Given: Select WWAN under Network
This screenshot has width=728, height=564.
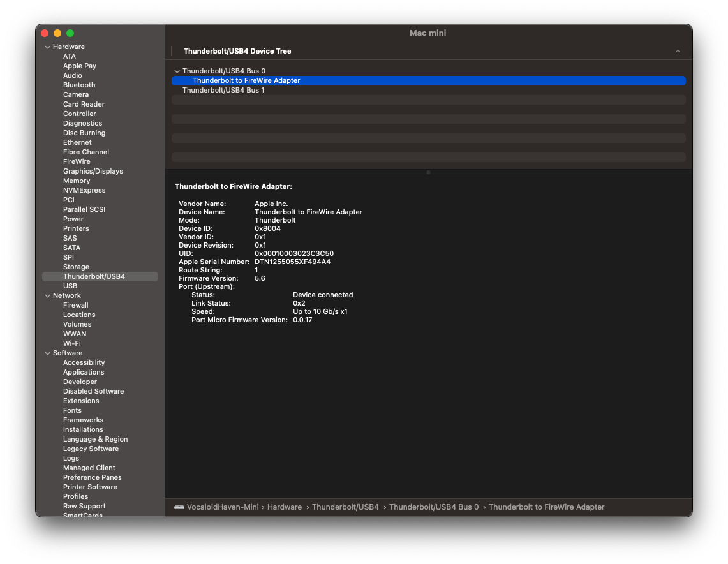Looking at the screenshot, I should tap(74, 334).
